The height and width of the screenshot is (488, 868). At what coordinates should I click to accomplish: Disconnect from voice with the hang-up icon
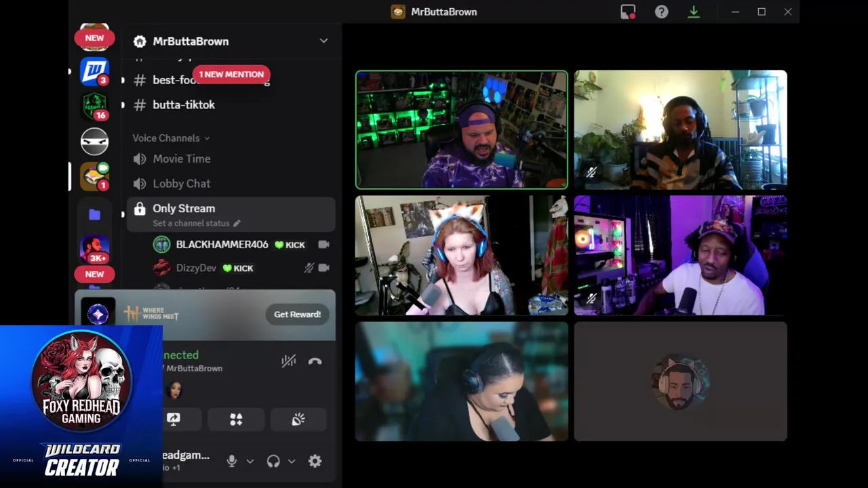[315, 361]
